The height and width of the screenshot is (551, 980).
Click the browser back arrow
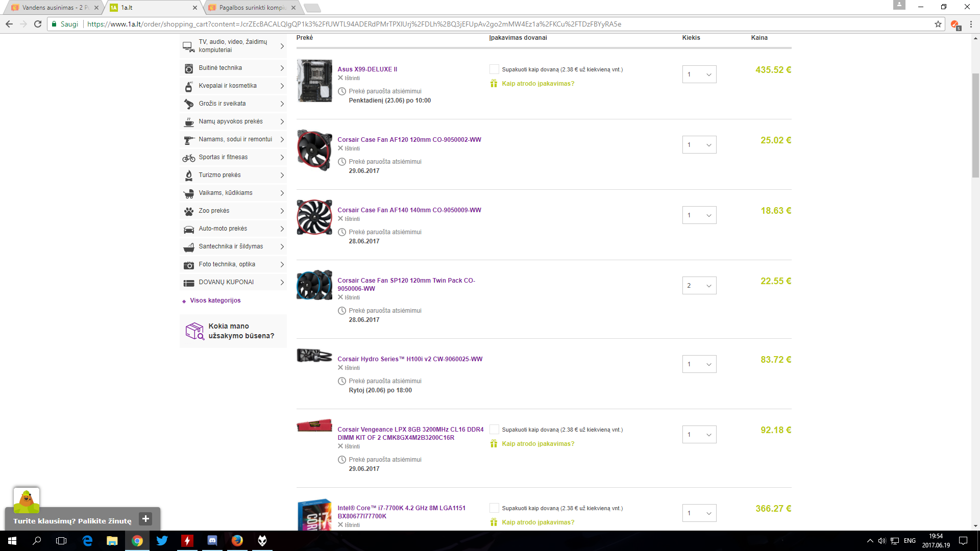click(9, 24)
